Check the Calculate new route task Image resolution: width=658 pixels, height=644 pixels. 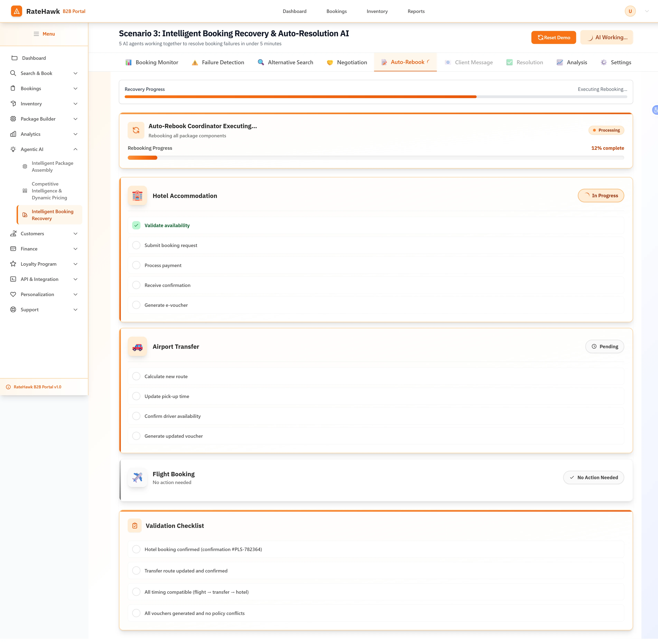(x=136, y=376)
